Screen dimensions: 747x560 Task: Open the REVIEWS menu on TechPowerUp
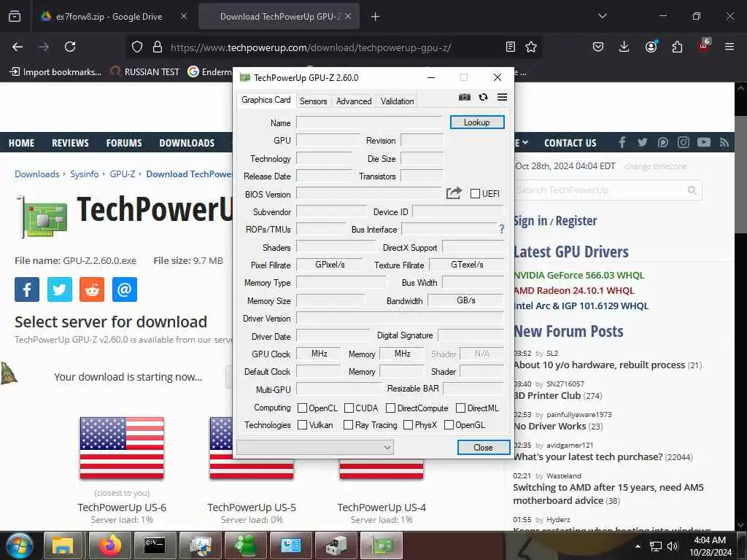(70, 143)
